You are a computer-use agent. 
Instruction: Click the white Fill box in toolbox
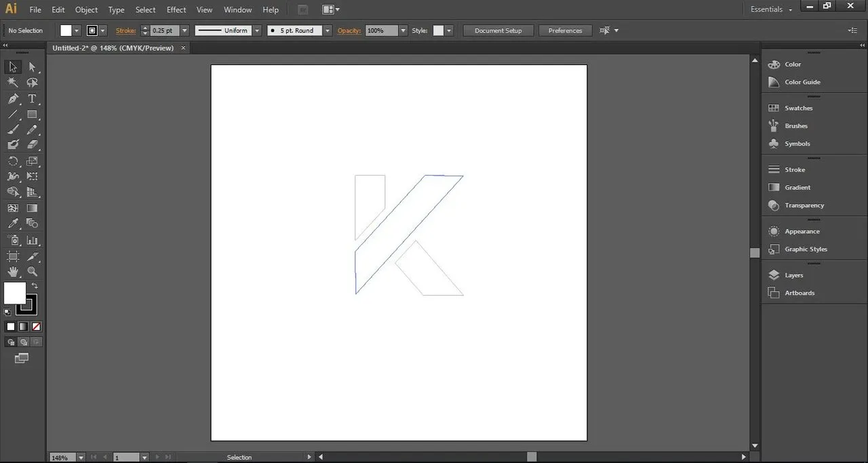[14, 293]
